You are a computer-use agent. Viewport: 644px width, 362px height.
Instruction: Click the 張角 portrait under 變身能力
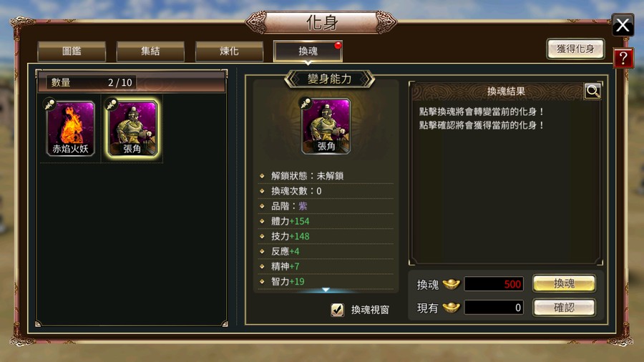coord(326,126)
